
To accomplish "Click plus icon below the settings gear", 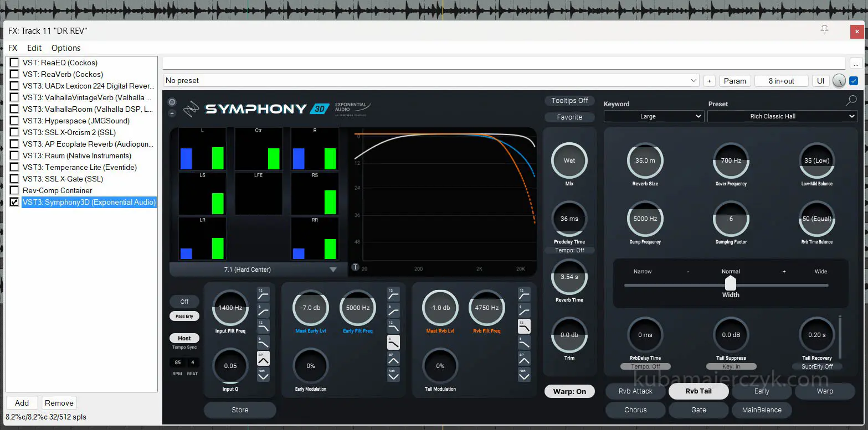I will click(172, 113).
